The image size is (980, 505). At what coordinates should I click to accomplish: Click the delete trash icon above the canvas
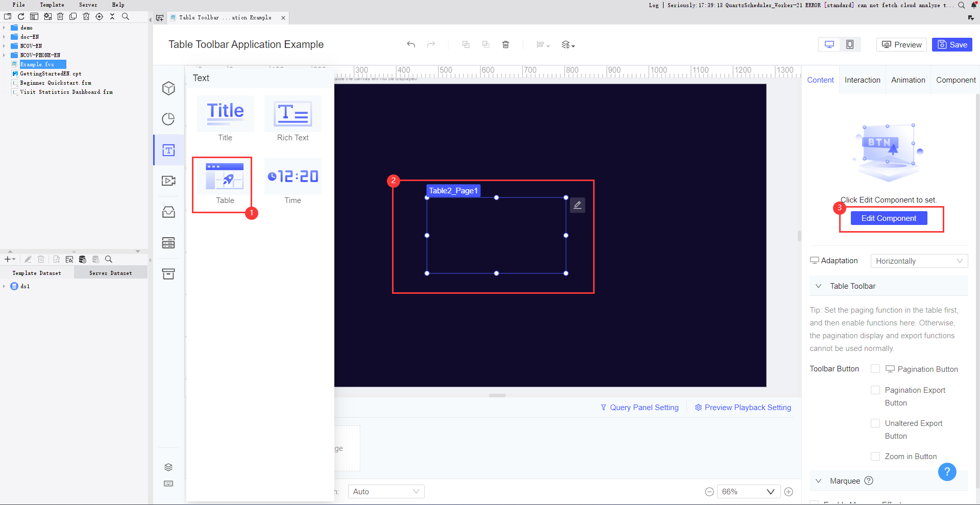[x=506, y=44]
